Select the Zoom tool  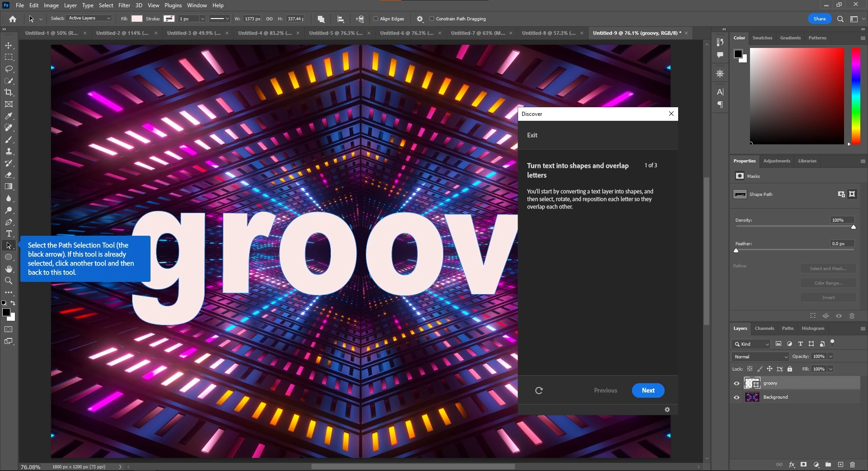click(x=9, y=281)
